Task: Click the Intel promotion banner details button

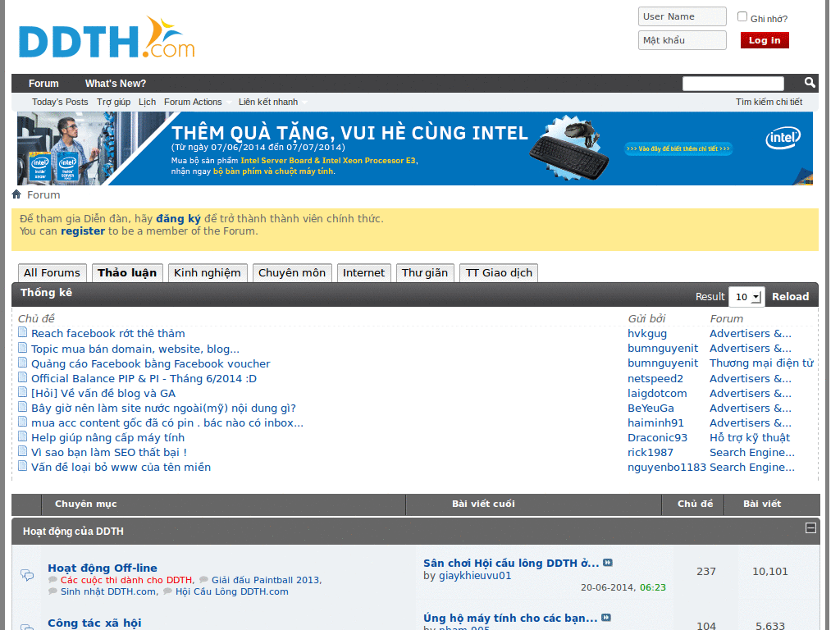Action: coord(678,148)
